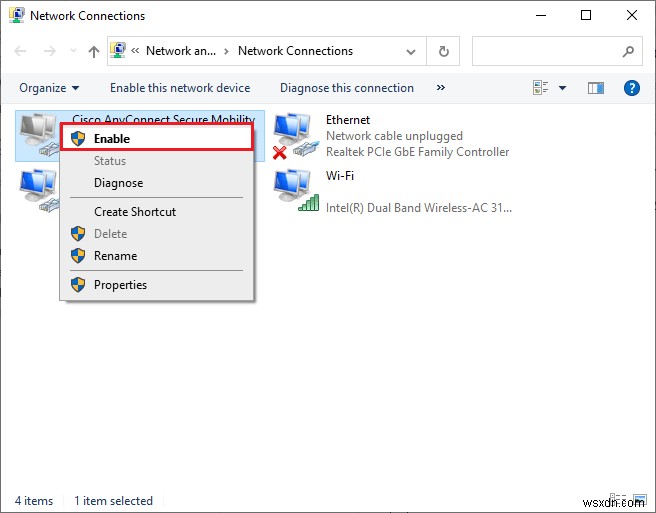The width and height of the screenshot is (656, 513).
Task: Choose Diagnose from the context menu
Action: coord(156,183)
